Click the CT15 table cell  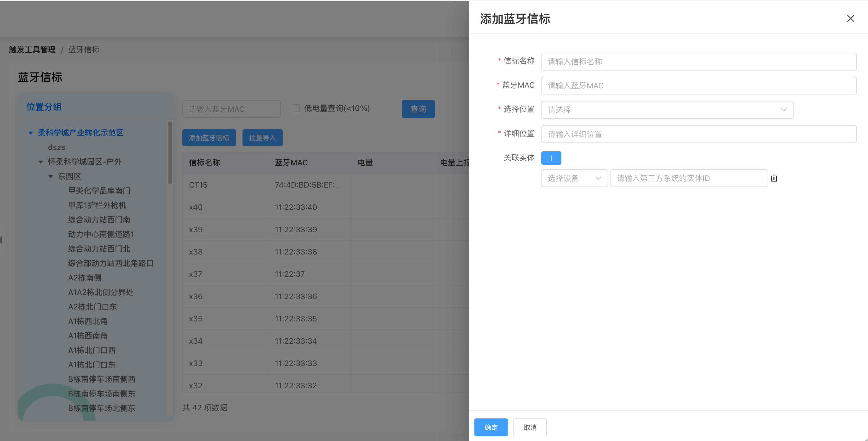tap(225, 185)
